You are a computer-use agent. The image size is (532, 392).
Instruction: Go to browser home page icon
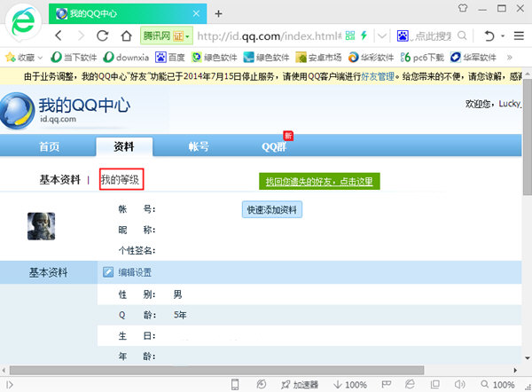(x=127, y=35)
